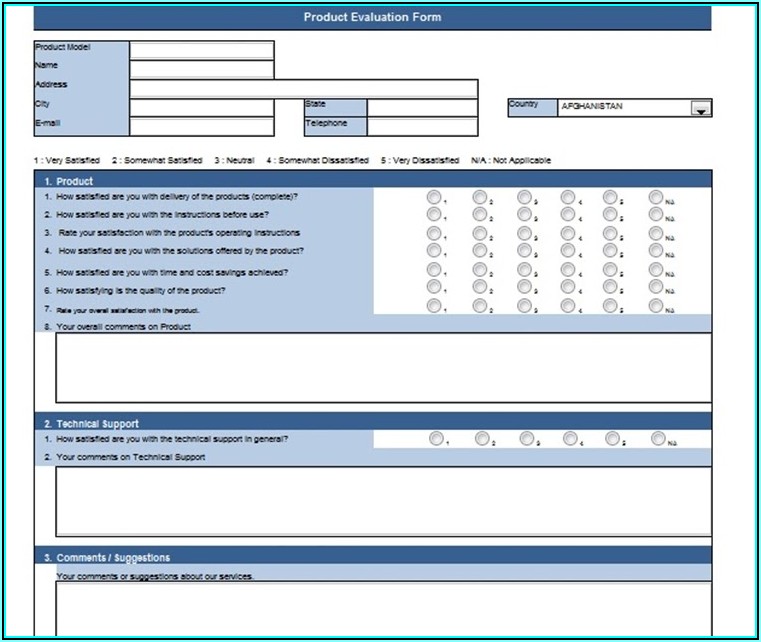Select rating 3 for overall product satisfaction

pyautogui.click(x=524, y=306)
